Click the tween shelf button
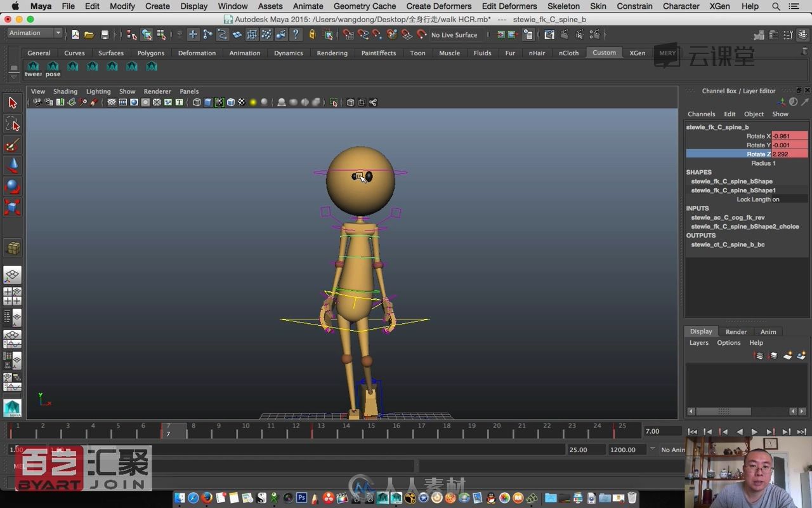The image size is (812, 508). pyautogui.click(x=33, y=69)
